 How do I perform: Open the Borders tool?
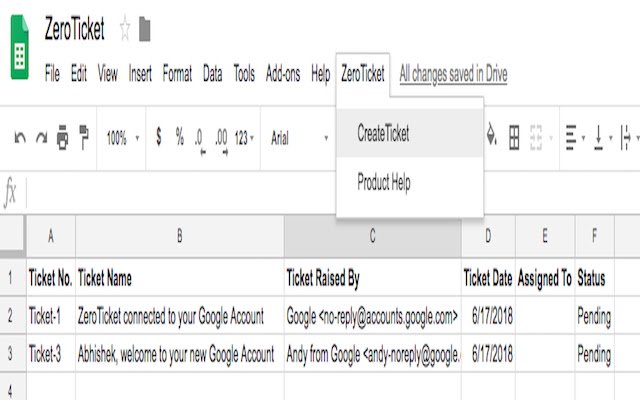(x=514, y=138)
